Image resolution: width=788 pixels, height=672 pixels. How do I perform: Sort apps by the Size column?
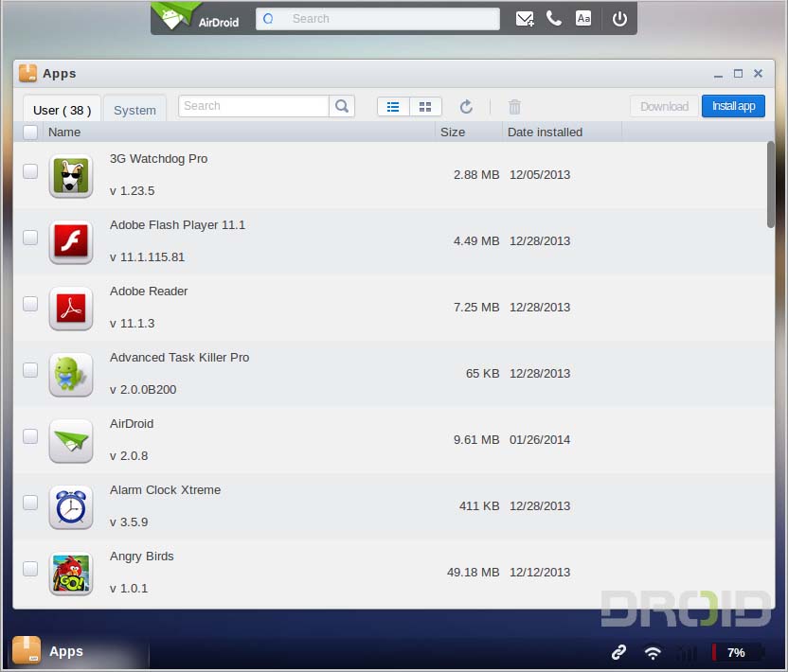(453, 133)
